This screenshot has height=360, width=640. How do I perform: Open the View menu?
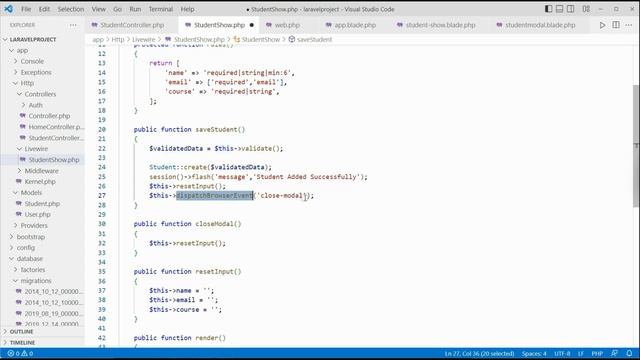coord(98,9)
